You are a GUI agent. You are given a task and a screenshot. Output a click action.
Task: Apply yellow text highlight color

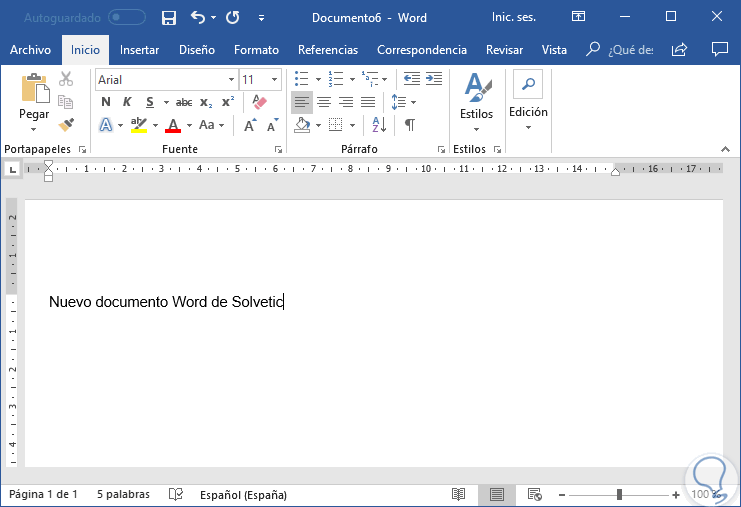click(x=139, y=125)
